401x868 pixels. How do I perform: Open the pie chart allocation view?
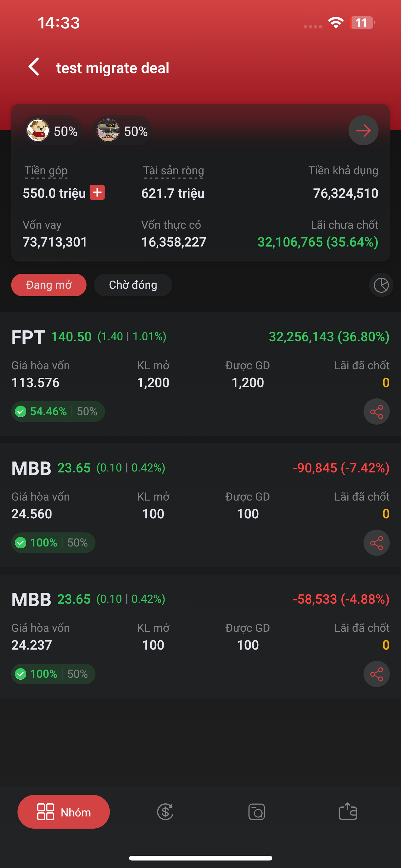coord(381,285)
